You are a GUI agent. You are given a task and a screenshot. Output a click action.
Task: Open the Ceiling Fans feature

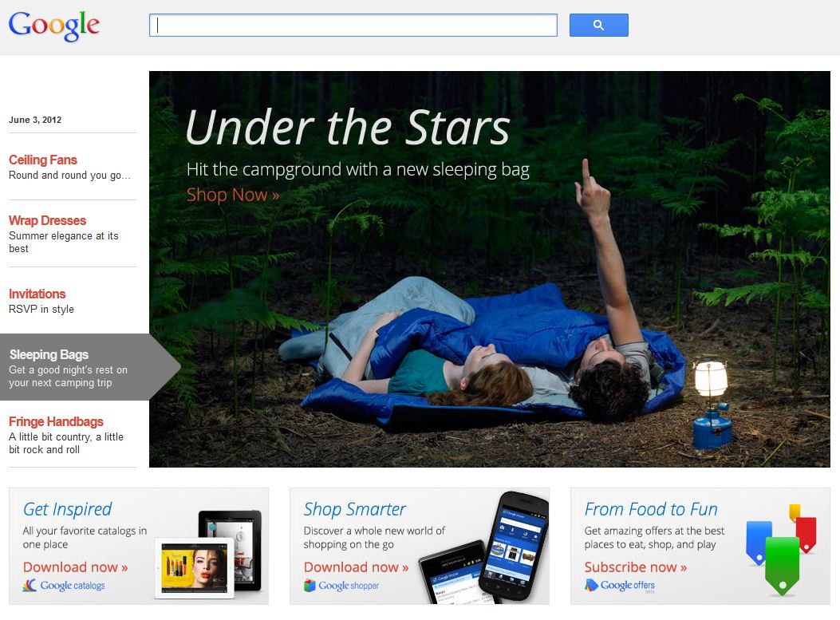(43, 160)
